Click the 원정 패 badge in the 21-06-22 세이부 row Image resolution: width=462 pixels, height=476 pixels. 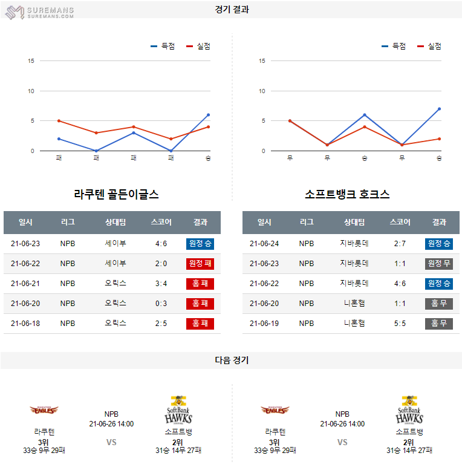point(200,264)
